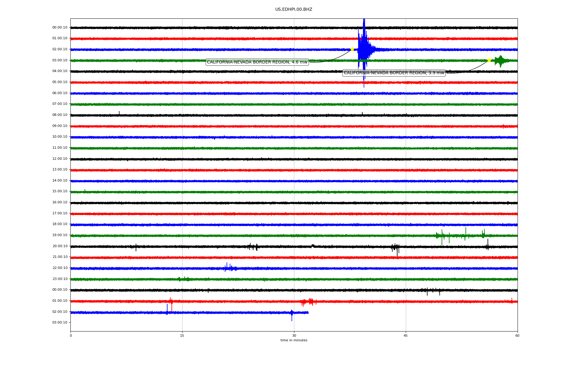Click the 'time in minutes' axis label
Image resolution: width=588 pixels, height=368 pixels.
click(294, 340)
